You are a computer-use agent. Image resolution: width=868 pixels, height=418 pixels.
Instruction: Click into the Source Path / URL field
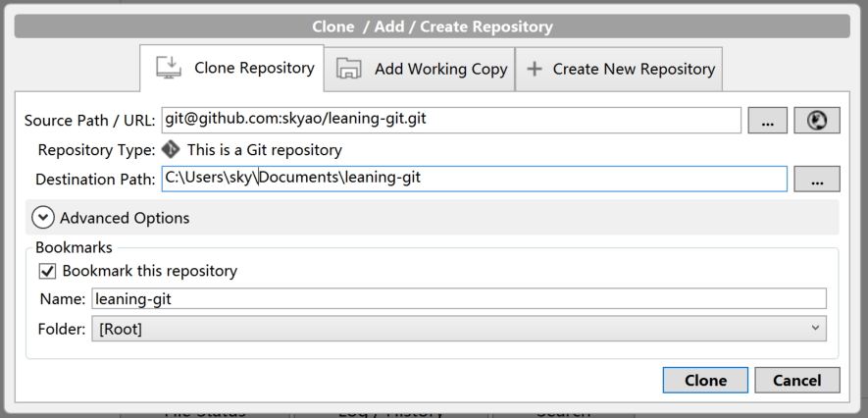tap(451, 120)
